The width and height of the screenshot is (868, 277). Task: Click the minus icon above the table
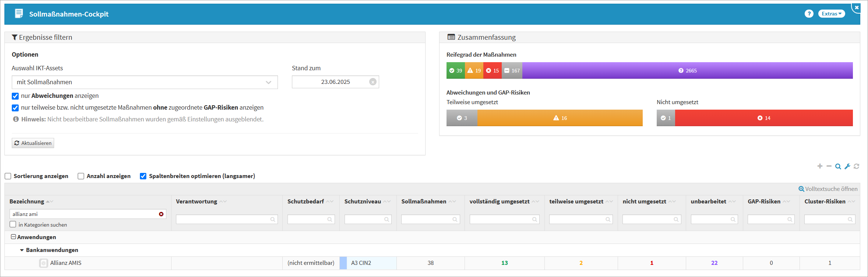829,166
